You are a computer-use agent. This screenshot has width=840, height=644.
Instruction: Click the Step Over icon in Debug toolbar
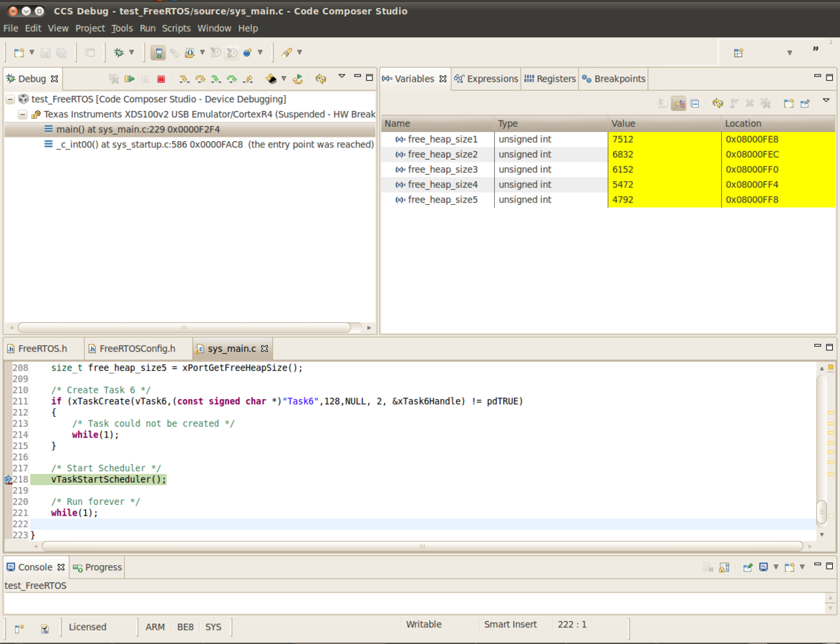[x=200, y=79]
